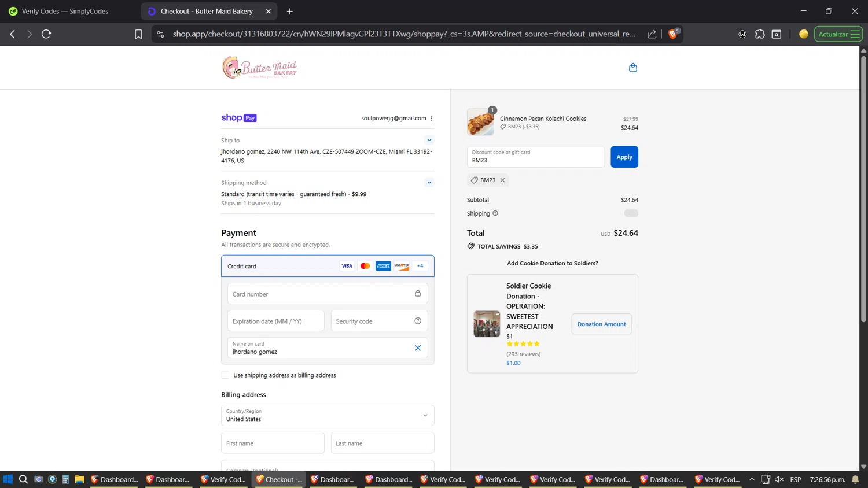Click the Actualizar update button

point(838,34)
